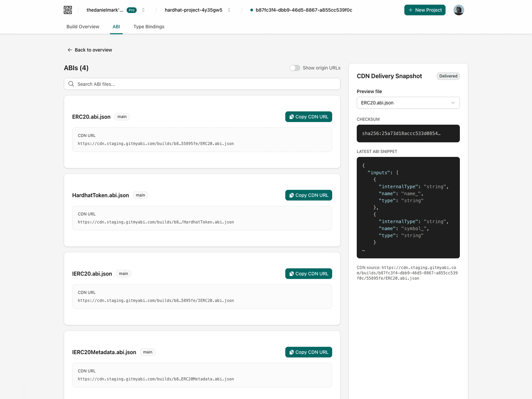Click the hardhat-project-4y35gw5 breadcrumb

[193, 10]
